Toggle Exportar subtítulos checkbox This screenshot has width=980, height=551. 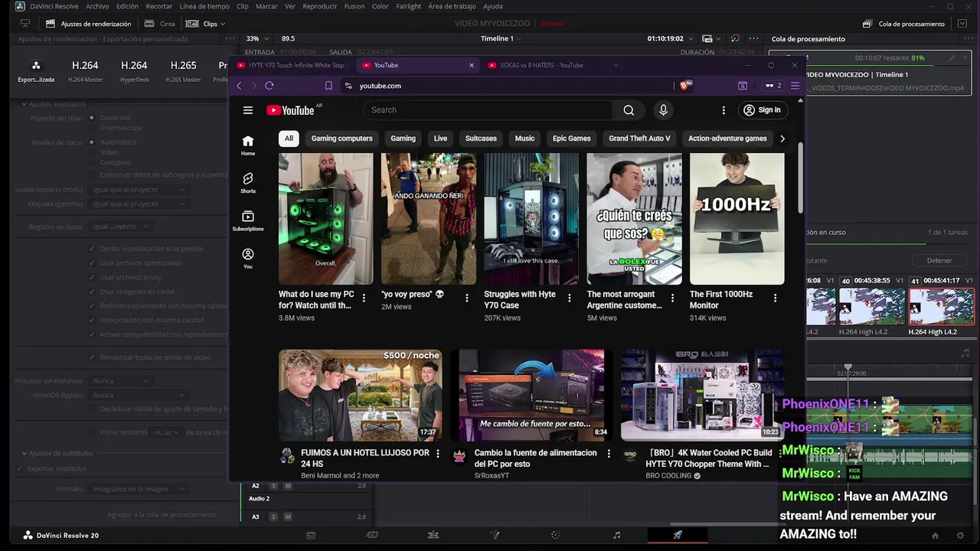coord(21,468)
